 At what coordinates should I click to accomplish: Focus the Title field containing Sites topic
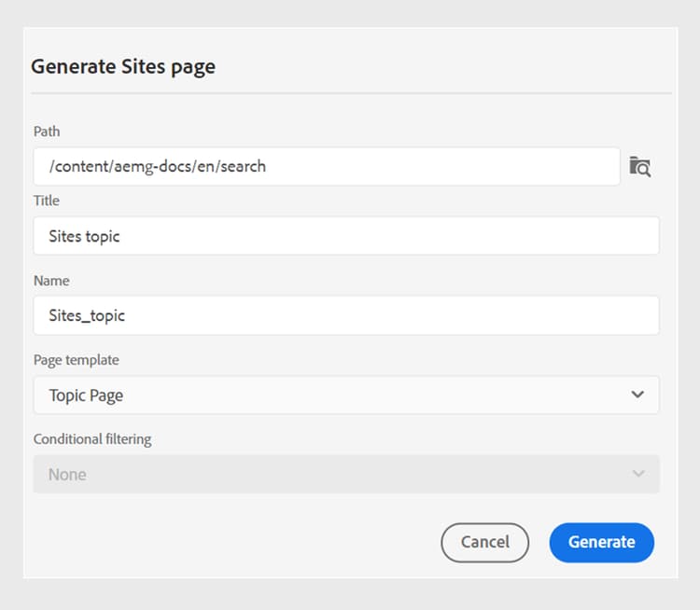pyautogui.click(x=345, y=236)
